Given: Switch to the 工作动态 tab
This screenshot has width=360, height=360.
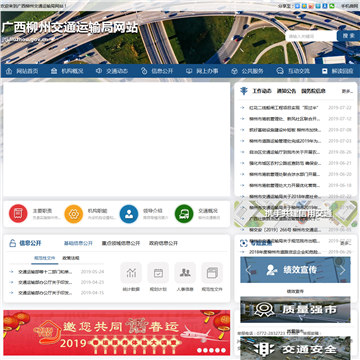Looking at the screenshot, I should coord(262,91).
